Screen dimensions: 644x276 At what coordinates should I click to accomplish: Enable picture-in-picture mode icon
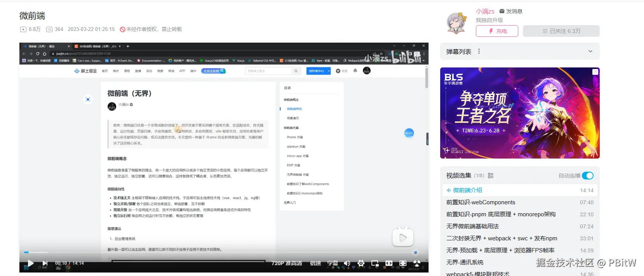(375, 263)
